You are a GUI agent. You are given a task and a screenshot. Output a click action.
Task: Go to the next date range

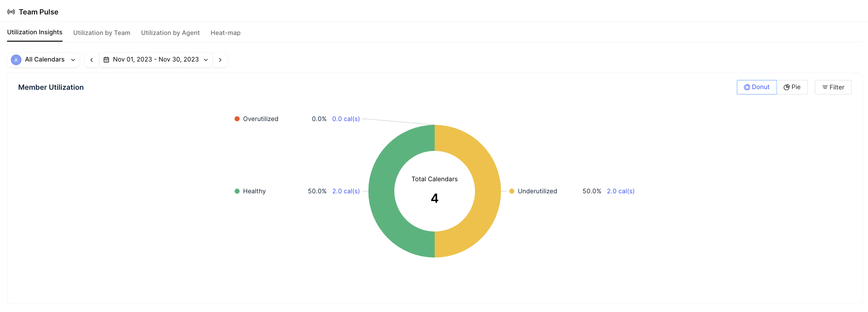220,60
